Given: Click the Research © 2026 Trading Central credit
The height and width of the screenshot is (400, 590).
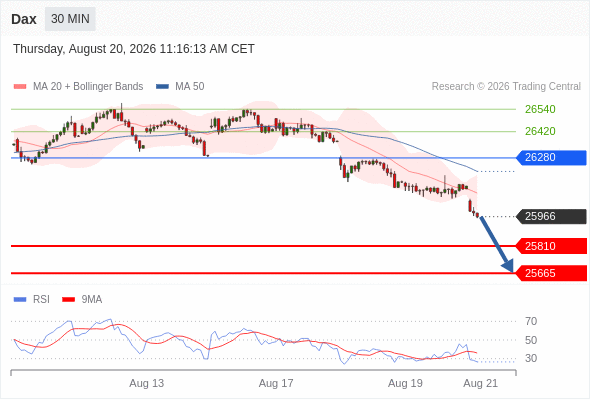Looking at the screenshot, I should click(506, 87).
